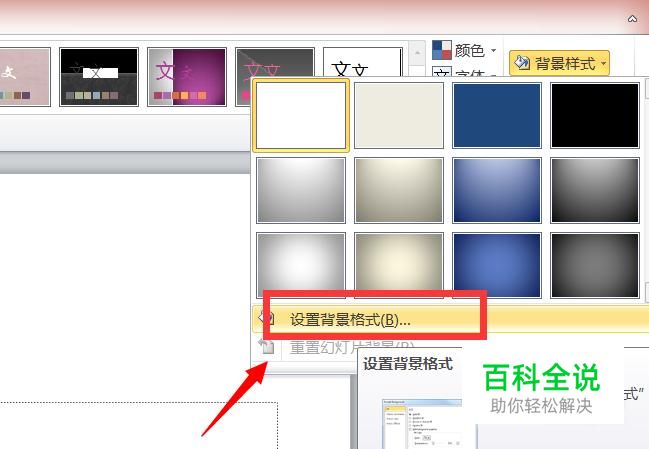Click the theme gallery scroll up arrow
This screenshot has height=449, width=649.
click(417, 53)
